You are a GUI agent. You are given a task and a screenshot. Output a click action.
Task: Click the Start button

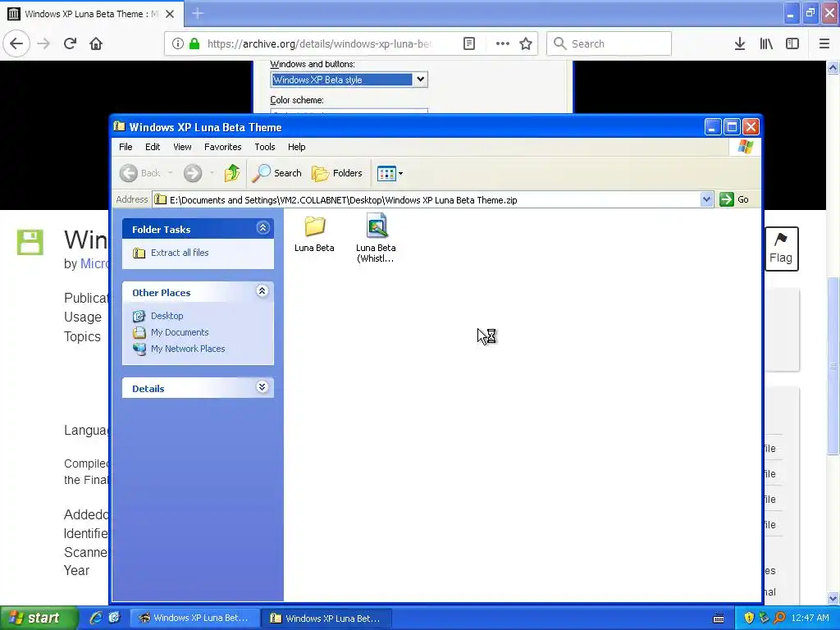click(39, 619)
